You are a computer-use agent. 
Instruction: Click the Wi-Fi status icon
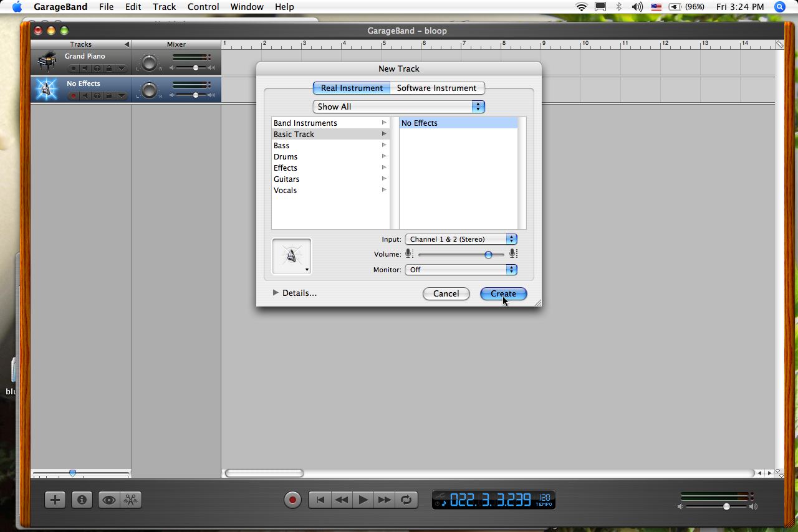[x=582, y=7]
